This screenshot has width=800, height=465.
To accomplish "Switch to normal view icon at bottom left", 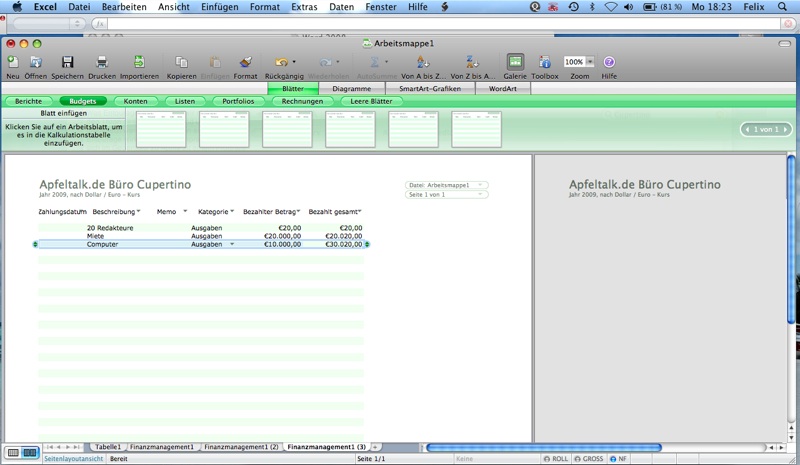I will click(x=14, y=452).
